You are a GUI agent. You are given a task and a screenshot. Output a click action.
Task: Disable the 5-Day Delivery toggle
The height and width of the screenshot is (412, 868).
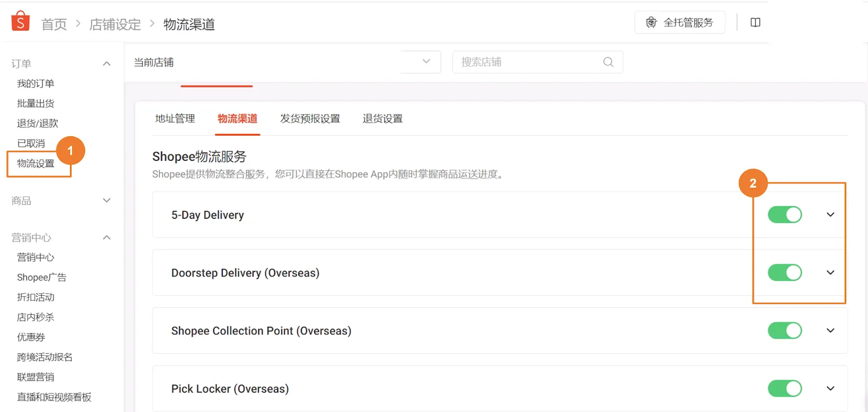click(784, 214)
